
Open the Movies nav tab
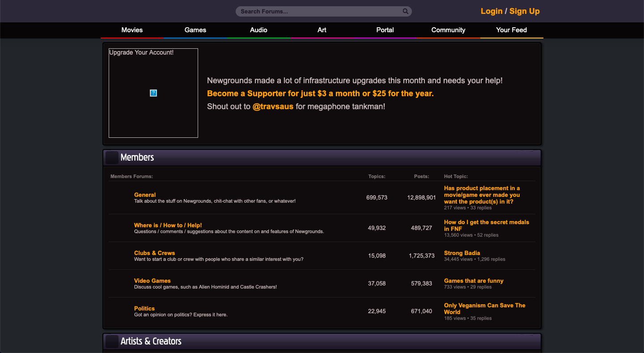point(132,30)
